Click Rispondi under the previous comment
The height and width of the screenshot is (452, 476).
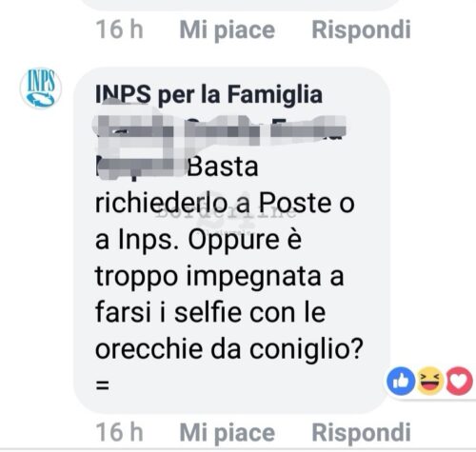[361, 29]
